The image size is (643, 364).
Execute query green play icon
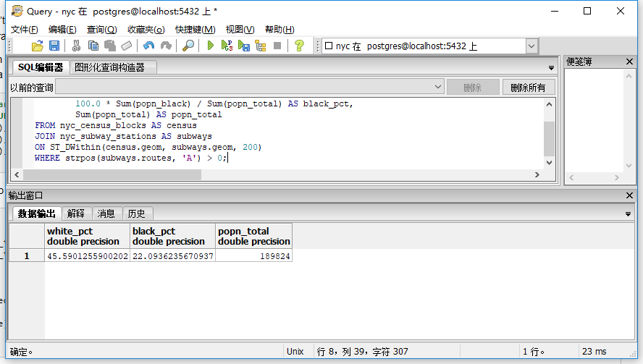(211, 46)
